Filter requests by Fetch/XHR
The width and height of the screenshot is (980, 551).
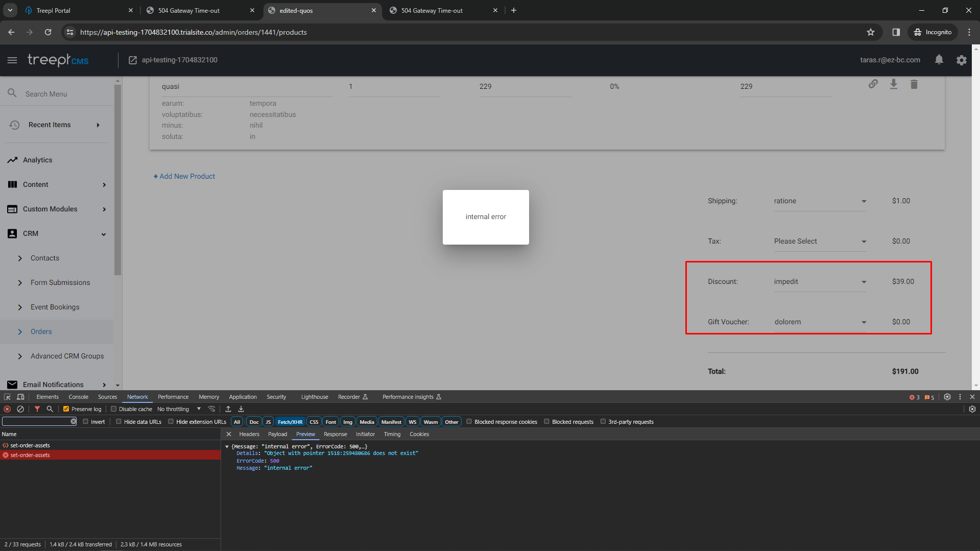[x=290, y=422]
